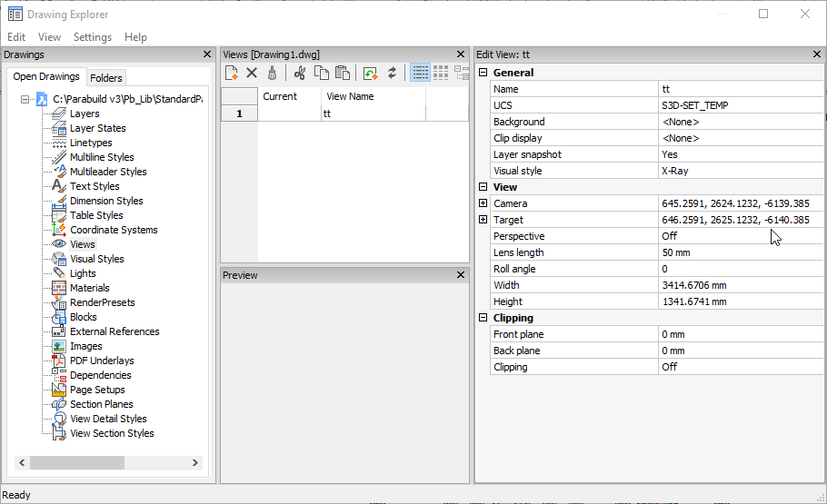Click the Delete view X icon
Image resolution: width=827 pixels, height=504 pixels.
pos(253,73)
